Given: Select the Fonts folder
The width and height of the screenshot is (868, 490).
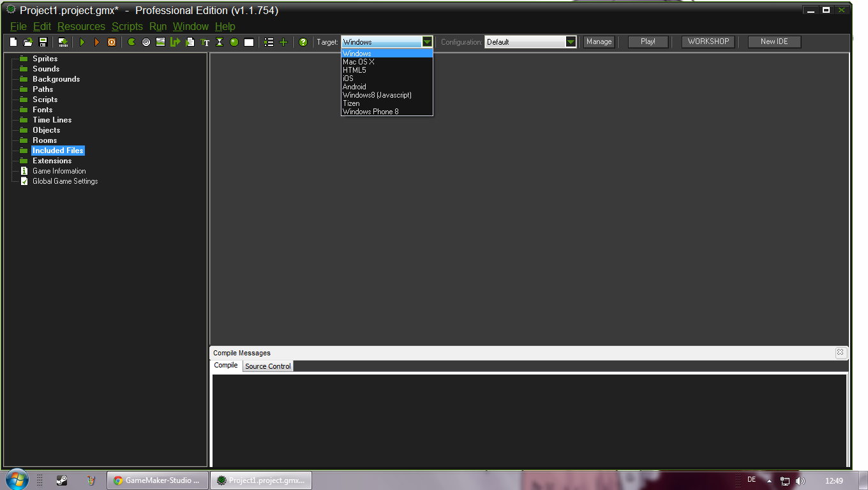Looking at the screenshot, I should 43,110.
